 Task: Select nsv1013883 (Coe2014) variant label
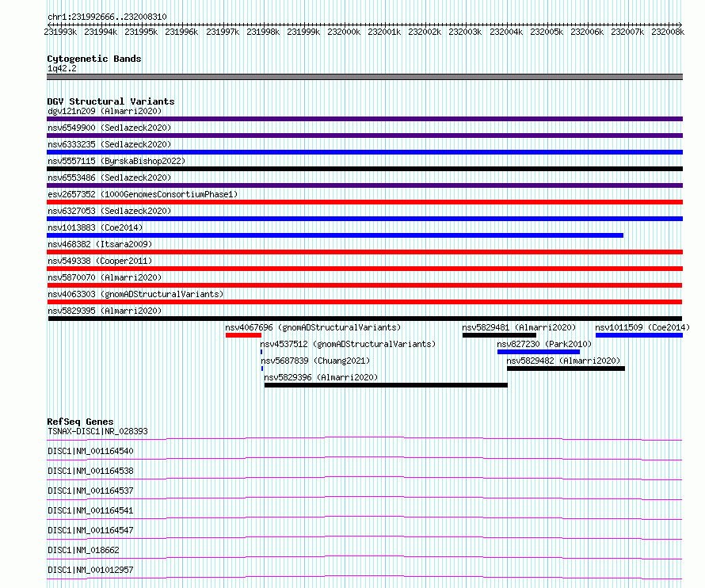(95, 227)
